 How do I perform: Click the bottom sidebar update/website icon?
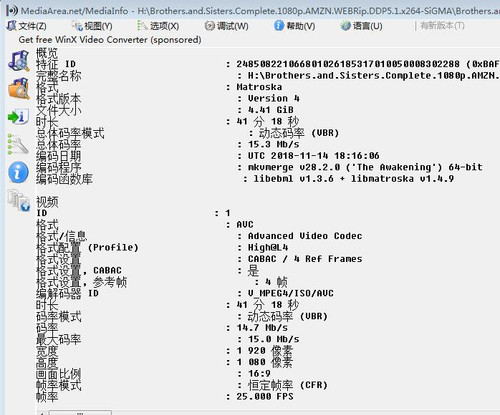point(19,200)
